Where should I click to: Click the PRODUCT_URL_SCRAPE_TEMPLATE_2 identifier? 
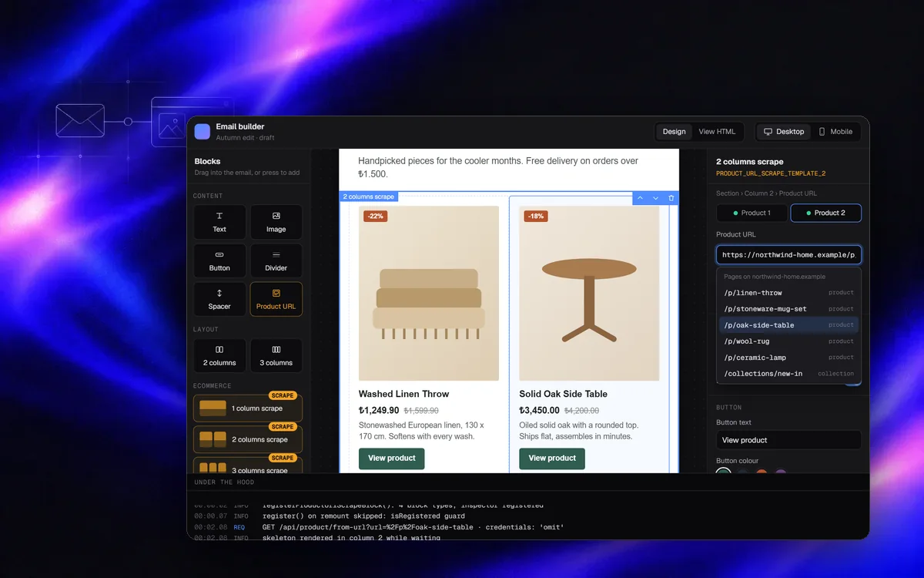(x=771, y=174)
